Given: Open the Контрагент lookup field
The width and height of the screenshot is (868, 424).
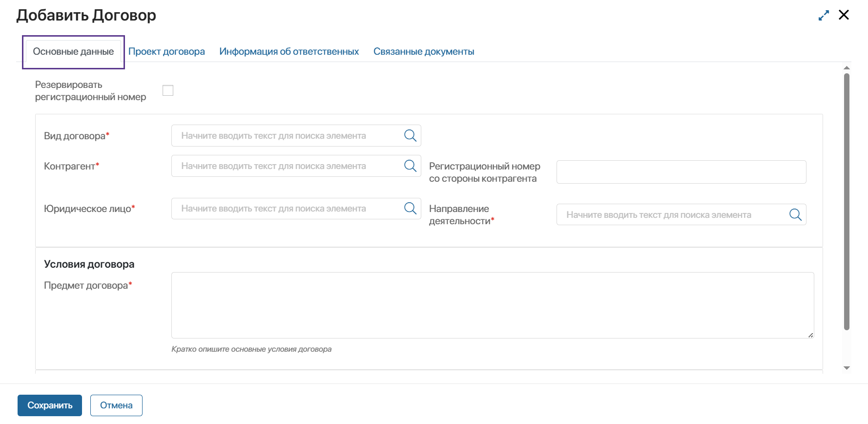Looking at the screenshot, I should click(288, 166).
